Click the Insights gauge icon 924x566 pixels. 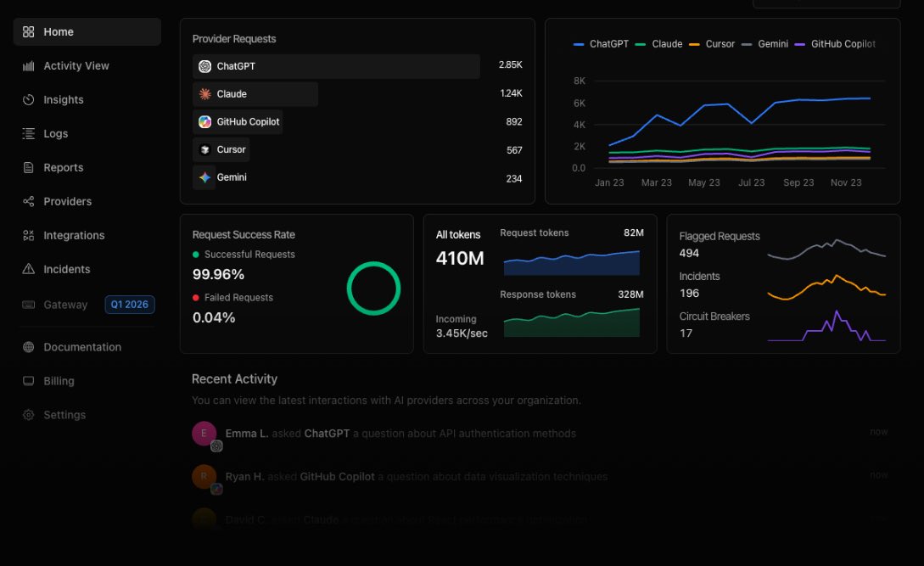coord(28,99)
